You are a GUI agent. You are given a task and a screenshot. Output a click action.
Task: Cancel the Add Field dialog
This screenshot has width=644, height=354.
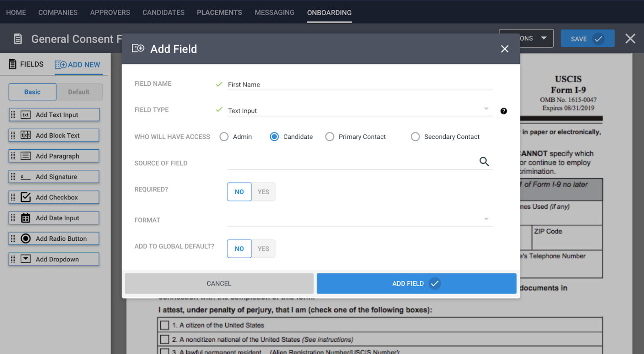coord(219,283)
